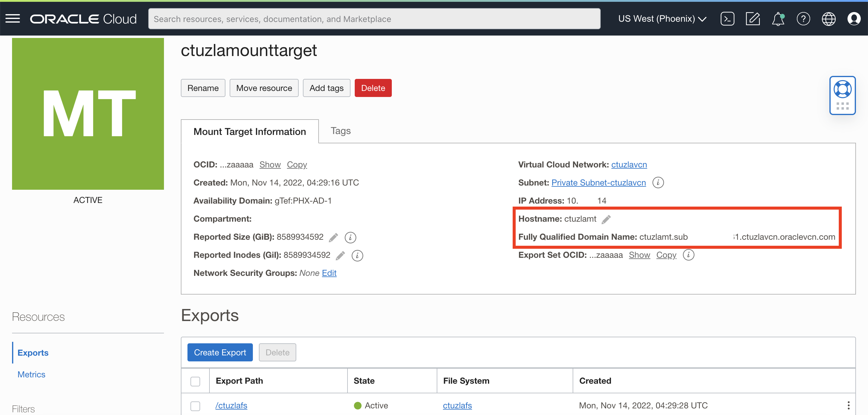Open the ctuzlavcn virtual cloud network link
Viewport: 868px width, 415px height.
pos(629,165)
